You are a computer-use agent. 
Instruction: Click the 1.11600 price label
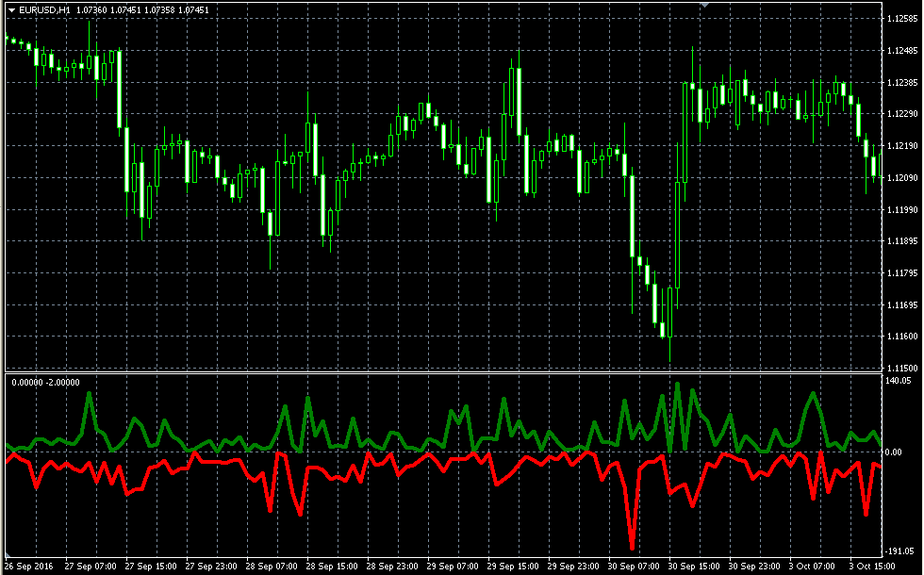click(902, 337)
